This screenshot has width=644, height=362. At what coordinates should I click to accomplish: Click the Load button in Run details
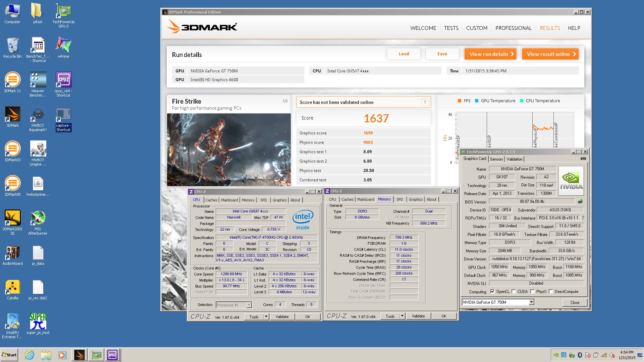tap(404, 54)
